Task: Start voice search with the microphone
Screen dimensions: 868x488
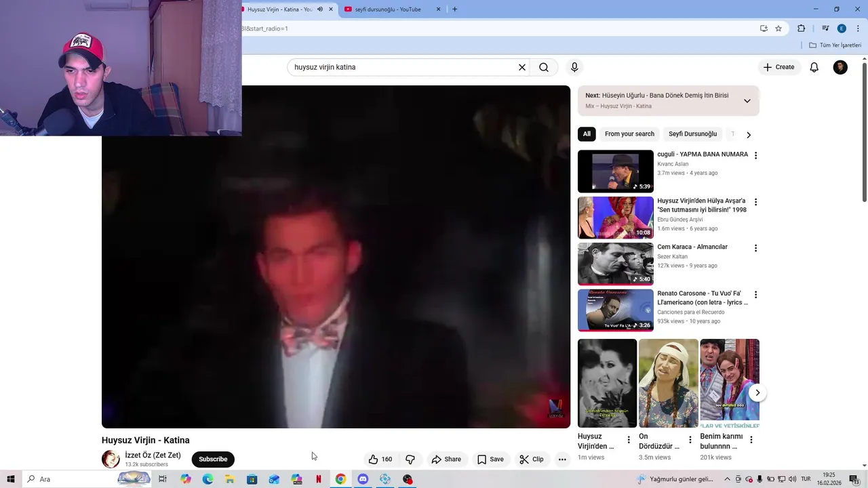Action: tap(574, 67)
